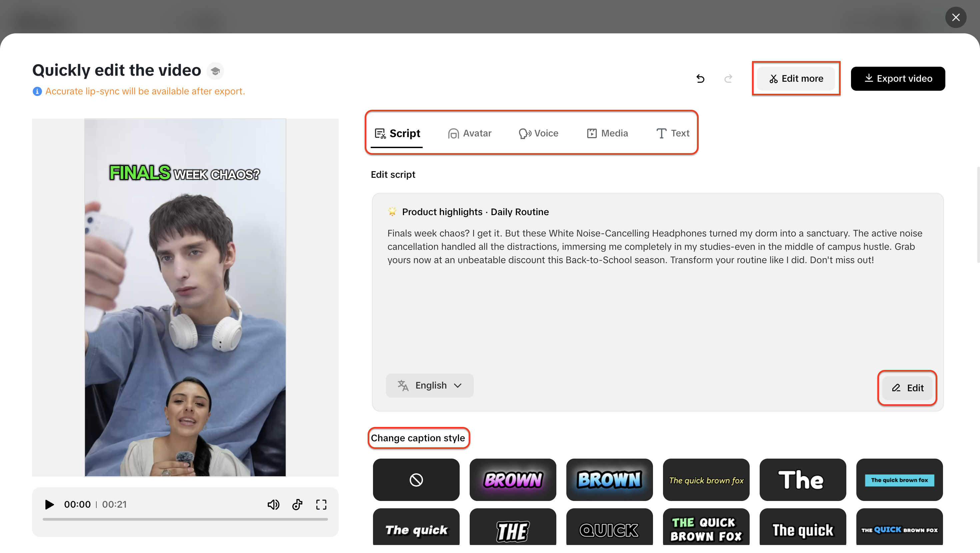The image size is (980, 553).
Task: Open the Voice tab
Action: tap(538, 133)
